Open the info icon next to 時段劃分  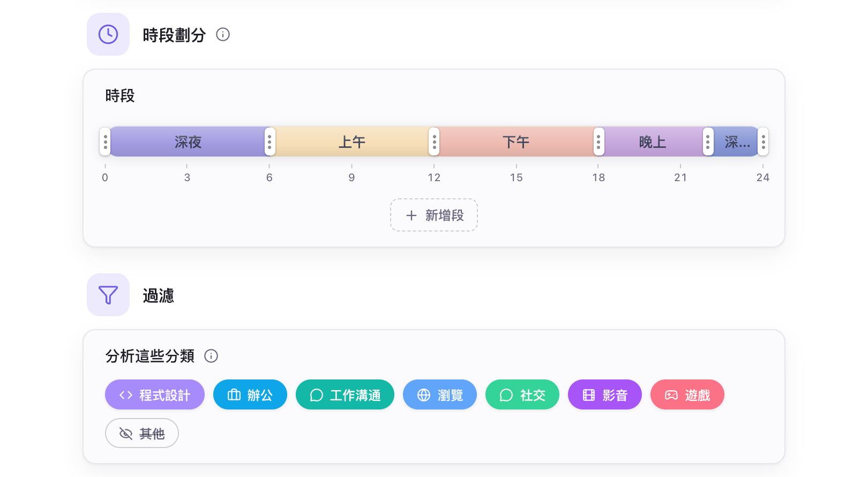[223, 34]
